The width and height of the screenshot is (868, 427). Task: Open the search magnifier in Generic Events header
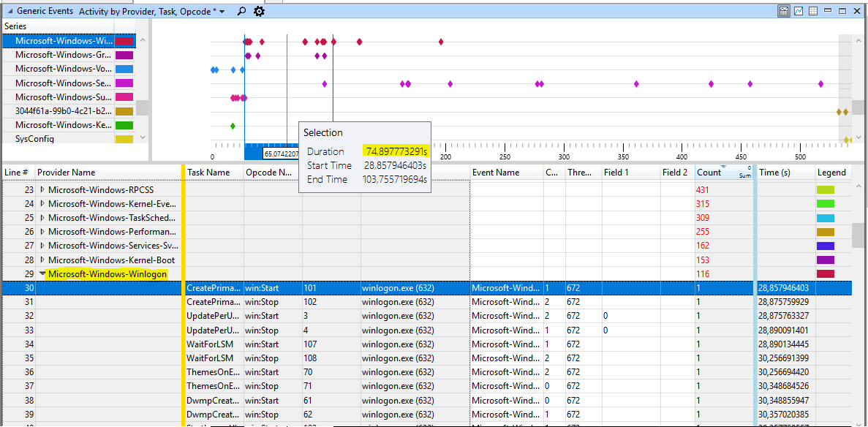tap(241, 11)
